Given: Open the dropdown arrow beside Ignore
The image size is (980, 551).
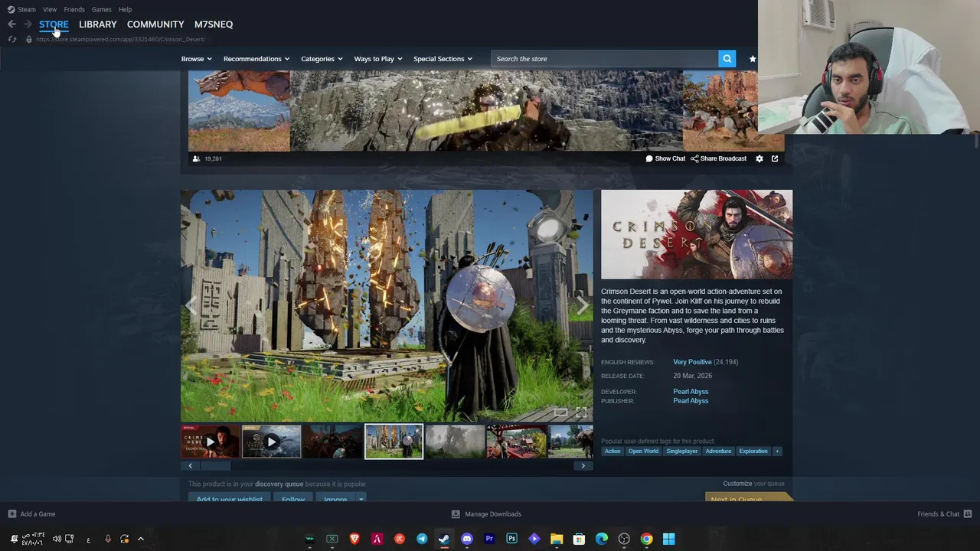Looking at the screenshot, I should 361,499.
